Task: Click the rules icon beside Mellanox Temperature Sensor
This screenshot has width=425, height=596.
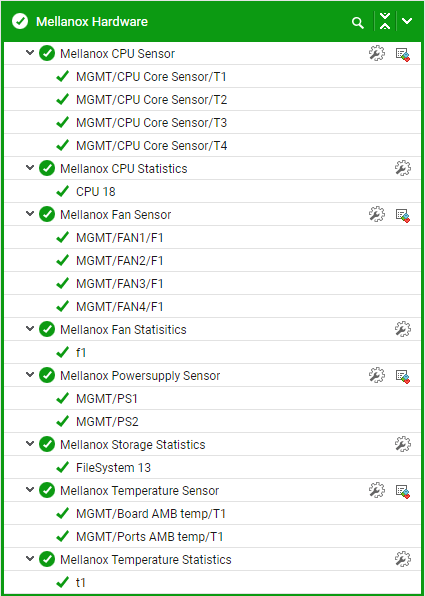Action: 403,491
